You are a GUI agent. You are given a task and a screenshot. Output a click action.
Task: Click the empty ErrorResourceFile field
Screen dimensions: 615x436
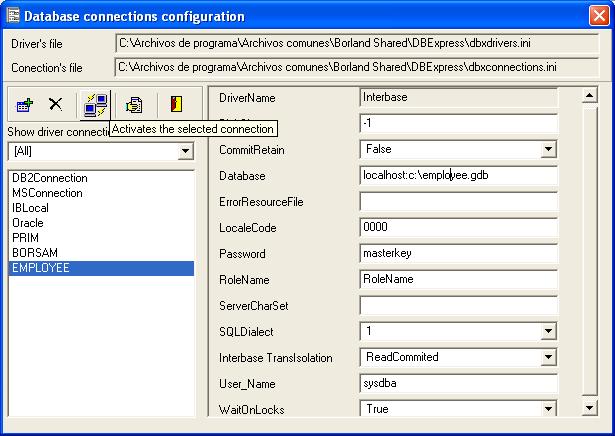click(458, 201)
